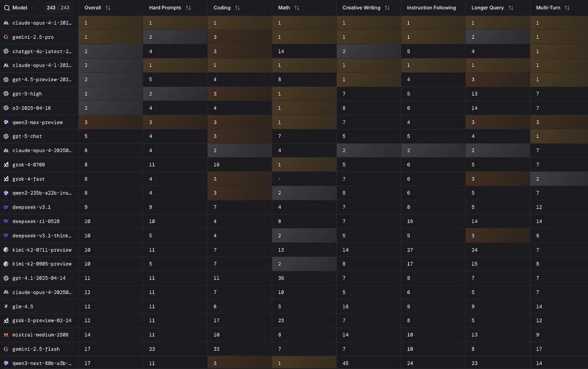Click the OpenAI logo beside chatgpt-4o-latest

6,51
